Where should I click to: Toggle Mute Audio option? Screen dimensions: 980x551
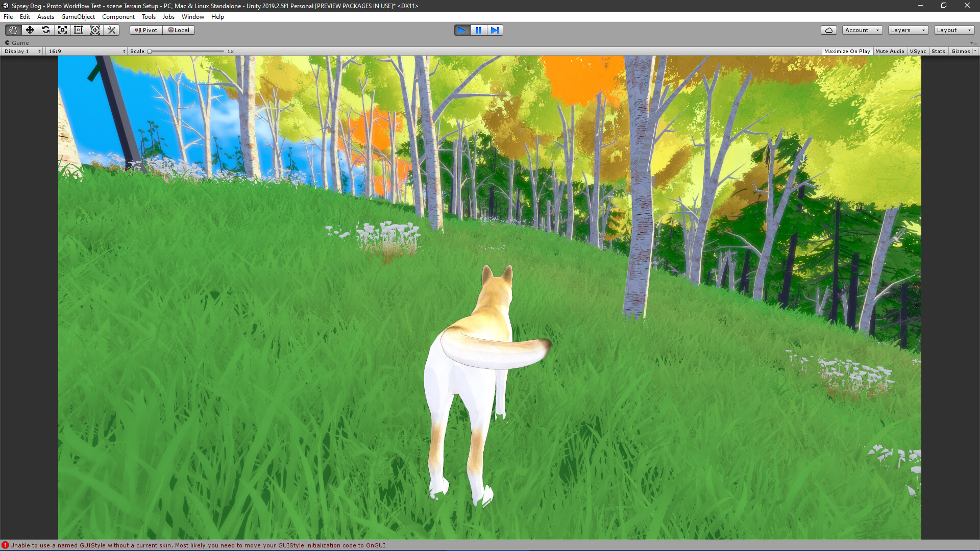pos(890,52)
